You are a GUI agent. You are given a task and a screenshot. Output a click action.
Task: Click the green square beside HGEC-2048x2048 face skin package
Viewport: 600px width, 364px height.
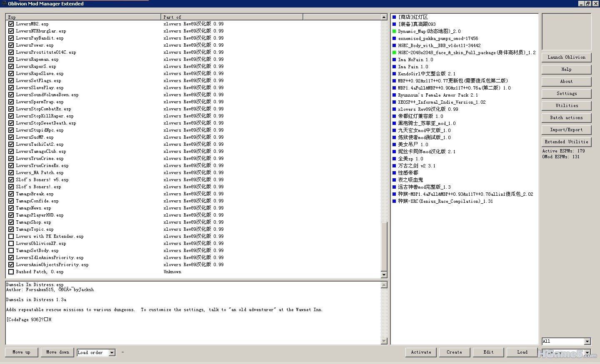394,52
